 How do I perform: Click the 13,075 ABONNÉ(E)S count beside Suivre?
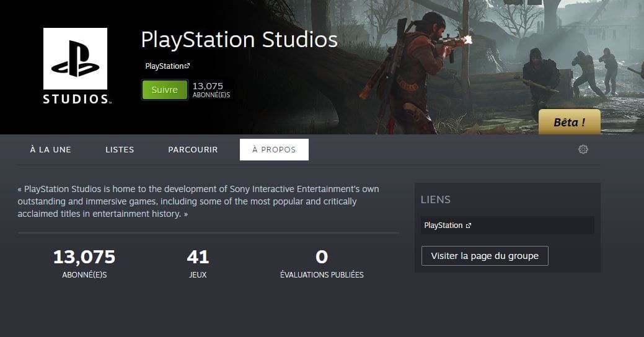[211, 90]
